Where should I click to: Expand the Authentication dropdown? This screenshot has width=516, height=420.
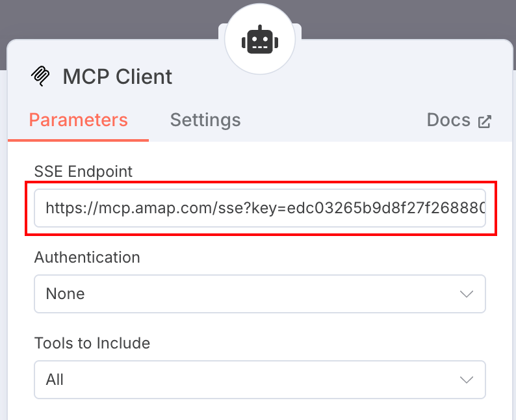260,294
